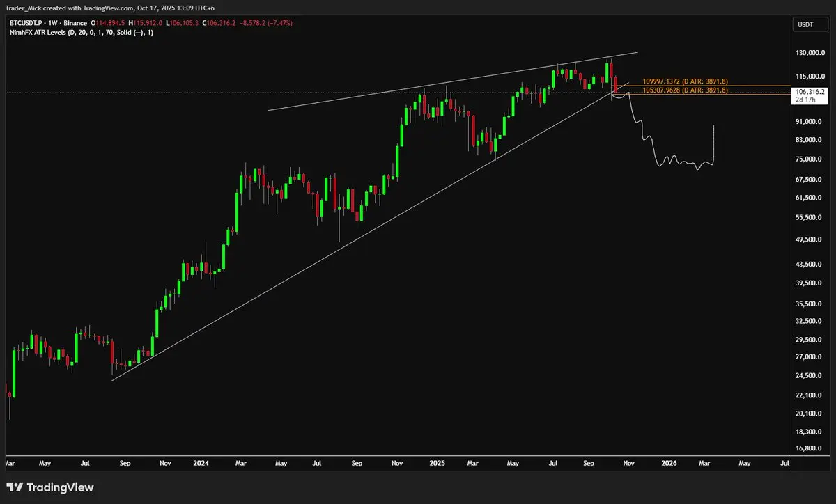Click the 115,000.0 price axis label
This screenshot has height=504, width=836.
[x=811, y=77]
